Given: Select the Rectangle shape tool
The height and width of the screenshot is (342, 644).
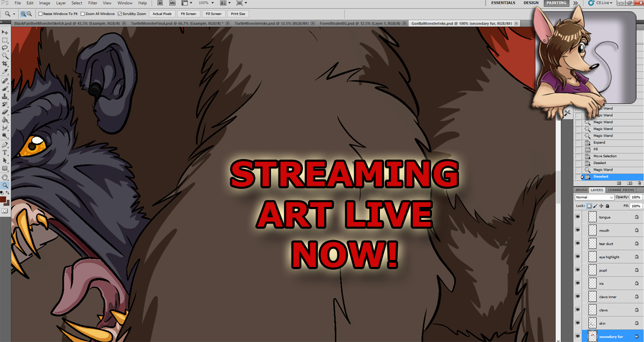Looking at the screenshot, I should tap(5, 168).
